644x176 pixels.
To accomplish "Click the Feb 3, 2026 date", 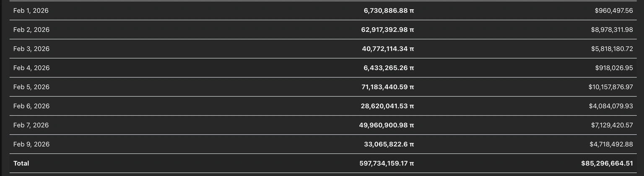I will tap(31, 49).
